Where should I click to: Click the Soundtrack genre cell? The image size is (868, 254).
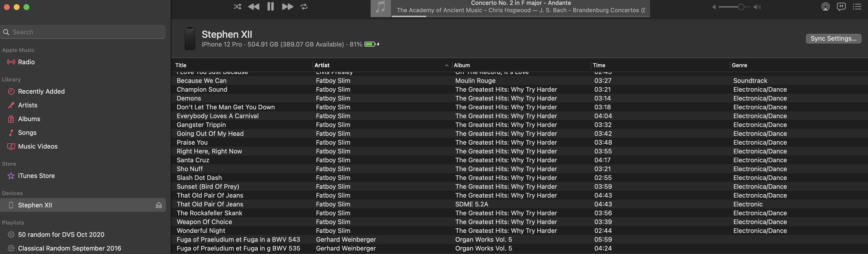tap(750, 81)
